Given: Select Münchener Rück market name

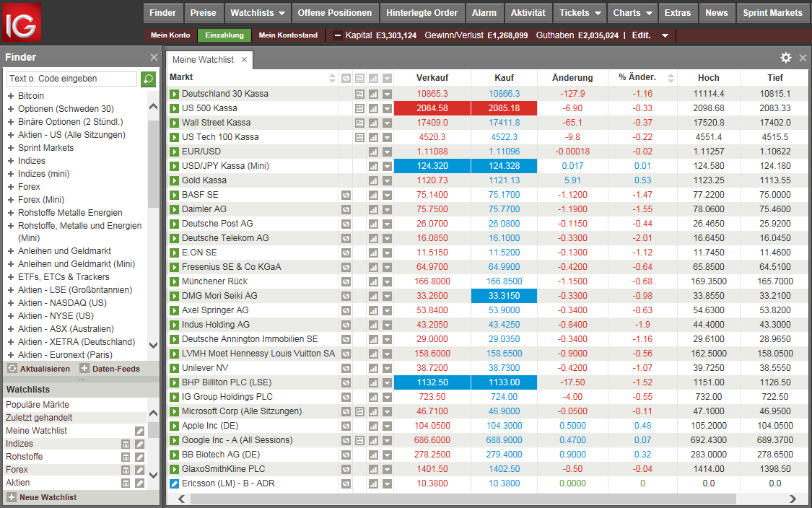Looking at the screenshot, I should (214, 281).
